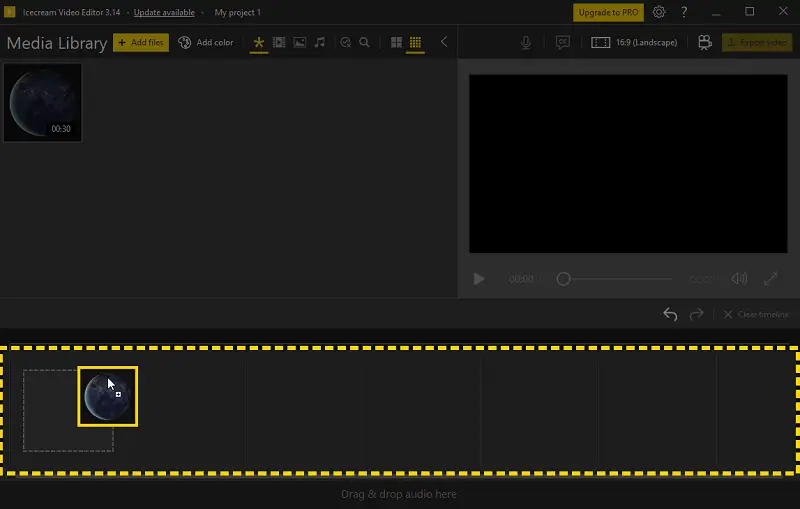Click the Earth clip on the timeline
The image size is (800, 509).
tap(108, 396)
